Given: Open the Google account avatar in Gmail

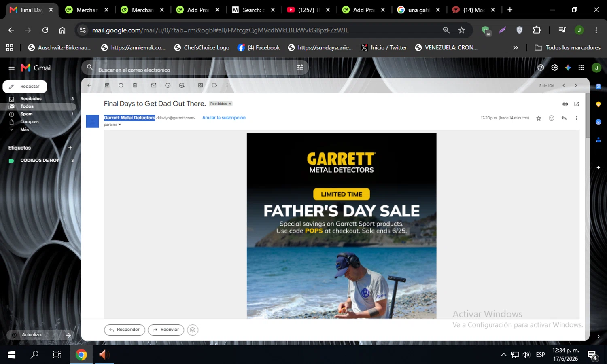Looking at the screenshot, I should [x=596, y=68].
